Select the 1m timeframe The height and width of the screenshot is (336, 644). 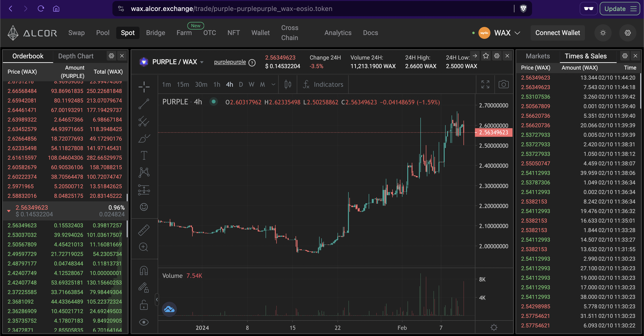click(x=166, y=85)
